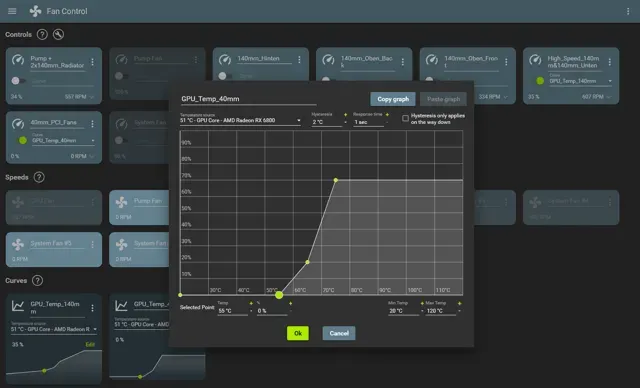
Task: Click graph icon on GPU_Temp_140mm curve card
Action: [x=18, y=306]
